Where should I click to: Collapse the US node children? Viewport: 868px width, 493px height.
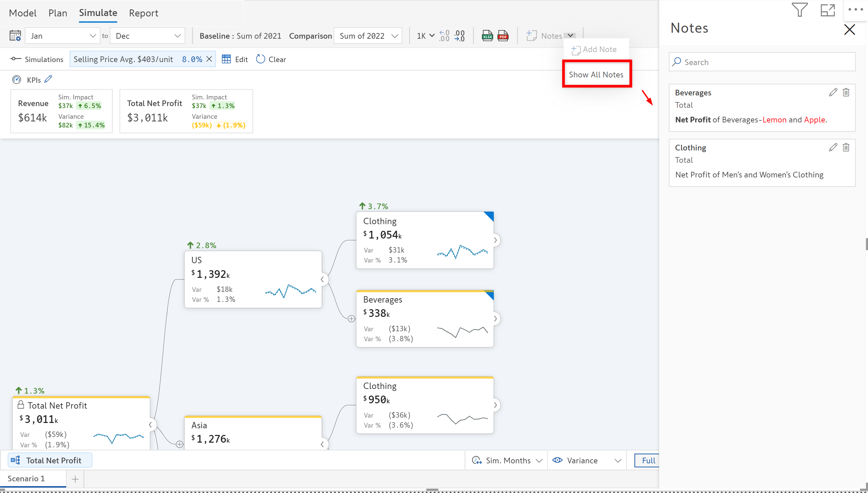coord(322,279)
